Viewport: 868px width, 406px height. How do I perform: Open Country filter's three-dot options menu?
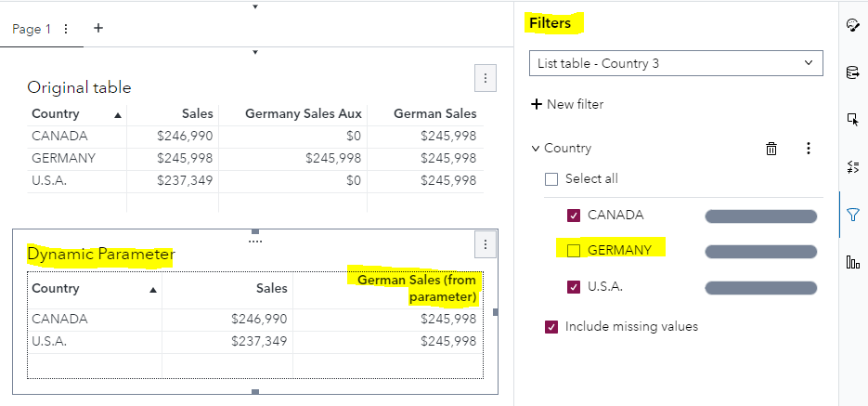pyautogui.click(x=808, y=149)
